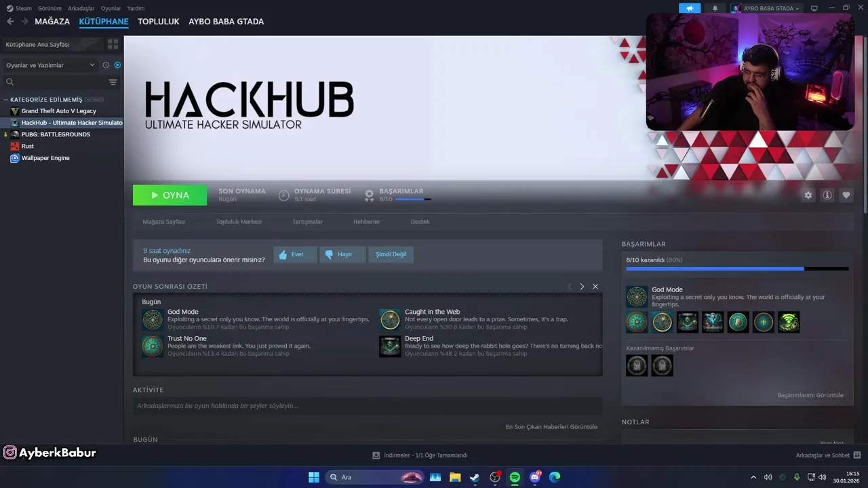Open advanced filter options in library search

(x=113, y=82)
